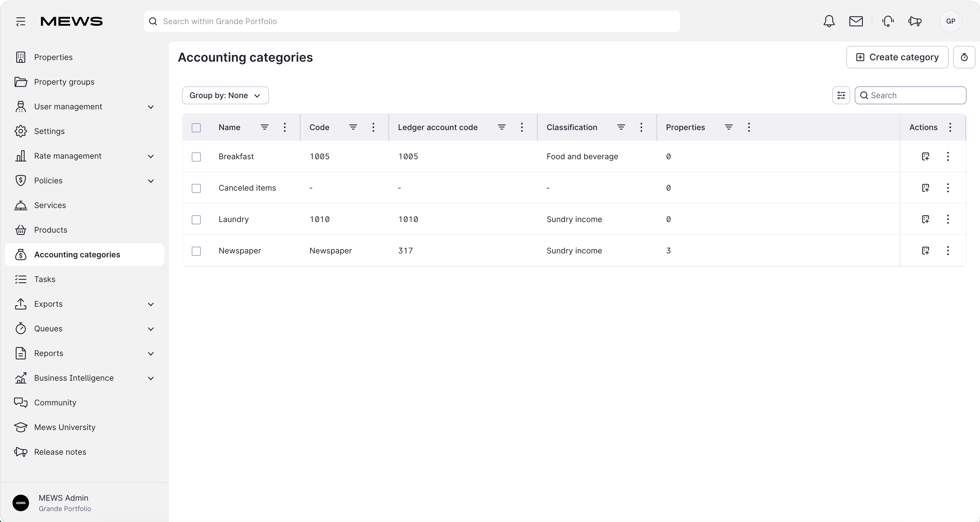Click the 'Food and beverage' classification cell
Image resolution: width=980 pixels, height=522 pixels.
tap(582, 156)
